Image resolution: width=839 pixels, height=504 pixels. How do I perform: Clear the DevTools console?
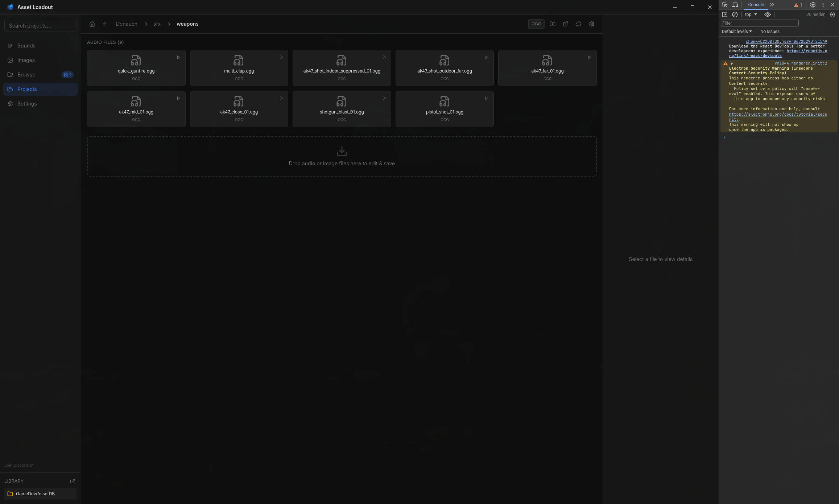pos(735,15)
